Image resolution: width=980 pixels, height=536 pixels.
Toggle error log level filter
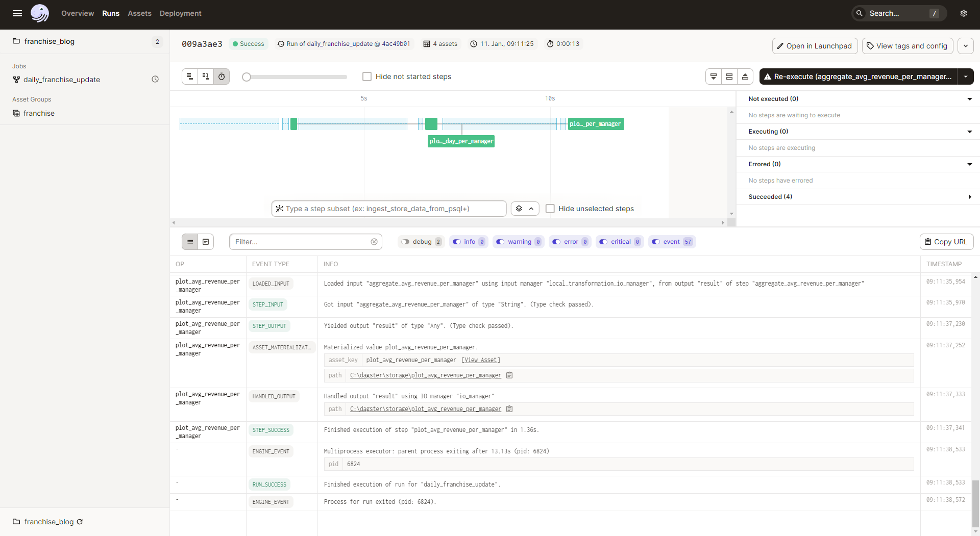tap(570, 242)
